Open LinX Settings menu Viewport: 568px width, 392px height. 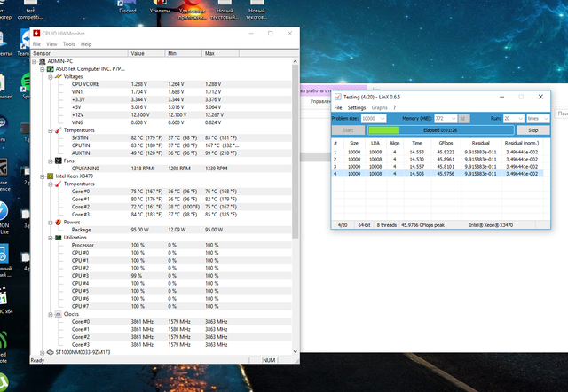pyautogui.click(x=357, y=107)
